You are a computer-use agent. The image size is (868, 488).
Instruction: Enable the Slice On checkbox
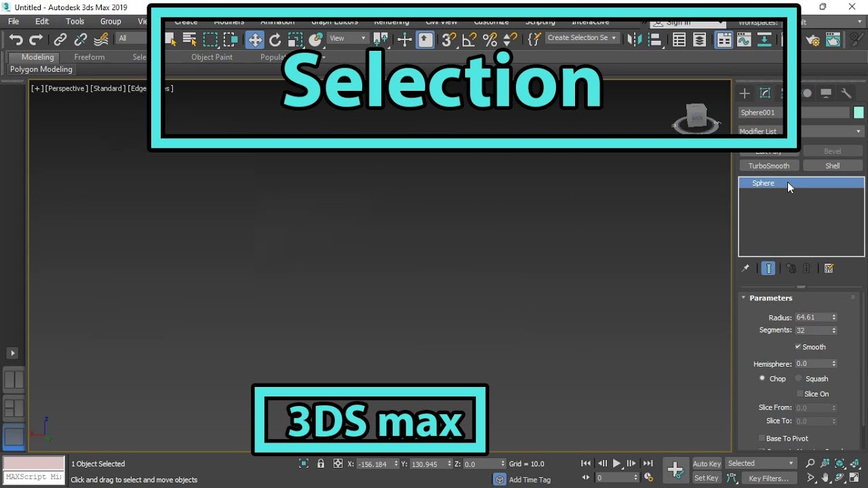(x=800, y=394)
